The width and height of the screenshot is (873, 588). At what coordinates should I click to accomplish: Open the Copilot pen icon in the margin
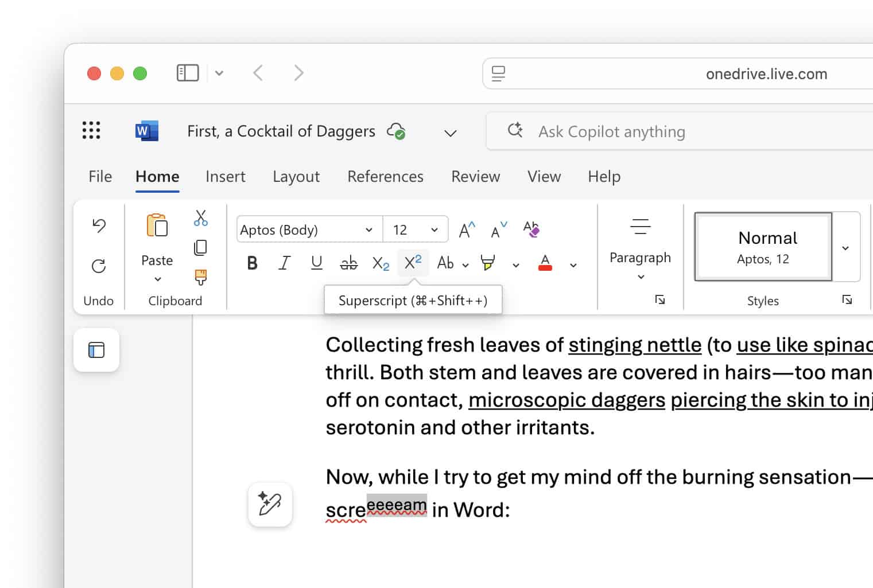coord(270,504)
